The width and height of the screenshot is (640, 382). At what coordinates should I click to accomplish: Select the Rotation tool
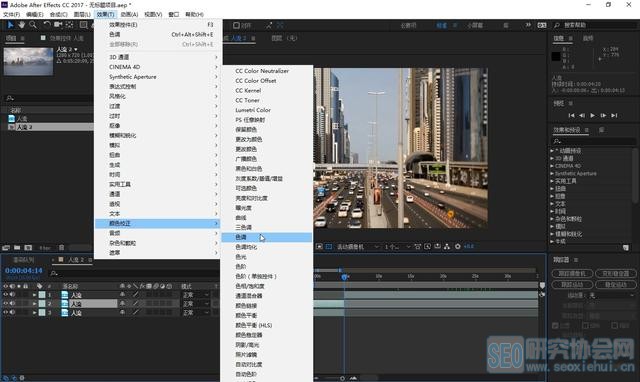[x=47, y=25]
